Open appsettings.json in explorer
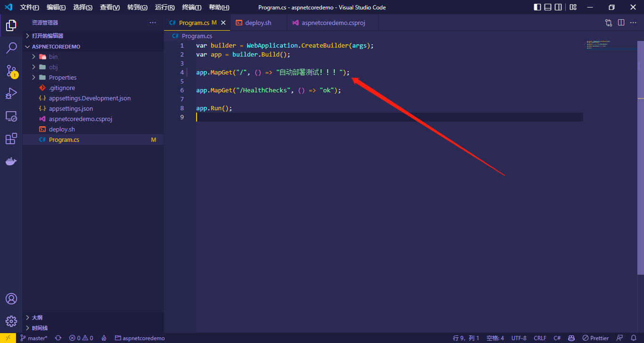 (x=93, y=108)
